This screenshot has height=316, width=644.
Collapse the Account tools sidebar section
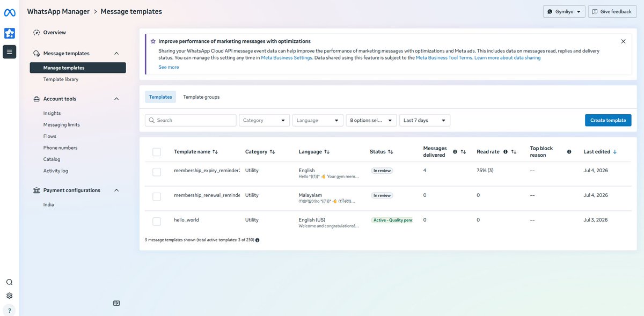pos(116,99)
